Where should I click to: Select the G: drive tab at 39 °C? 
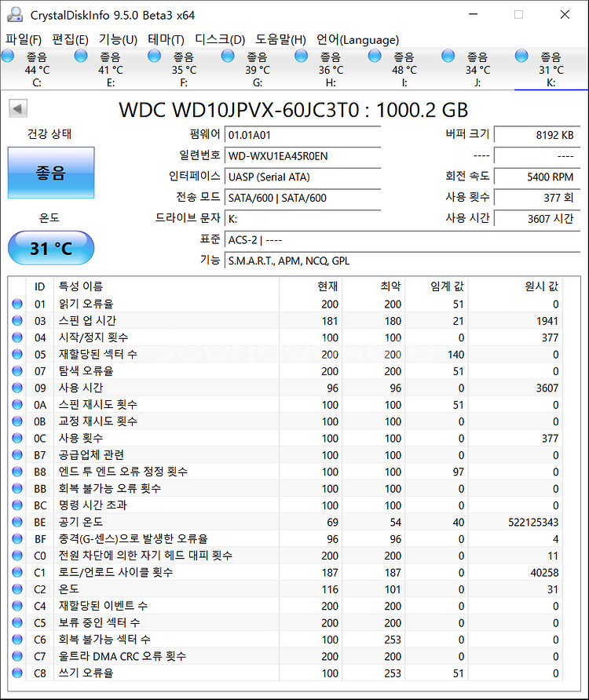258,69
